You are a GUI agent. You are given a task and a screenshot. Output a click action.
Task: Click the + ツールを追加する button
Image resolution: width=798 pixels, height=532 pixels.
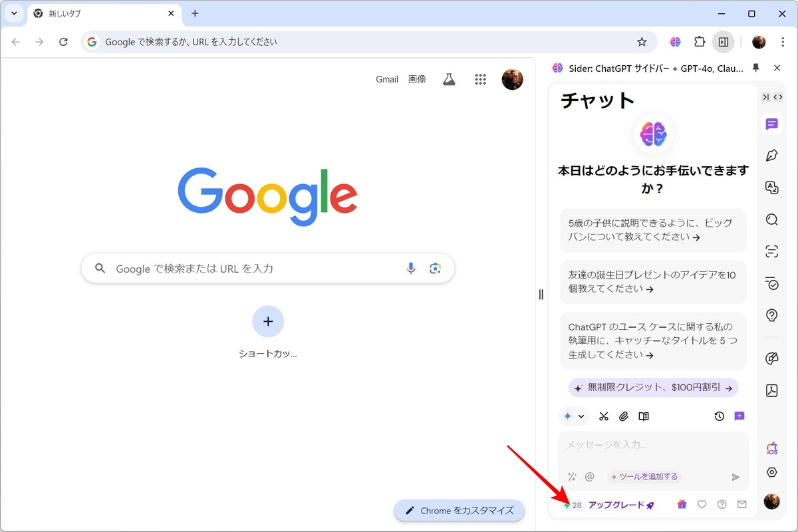tap(644, 477)
